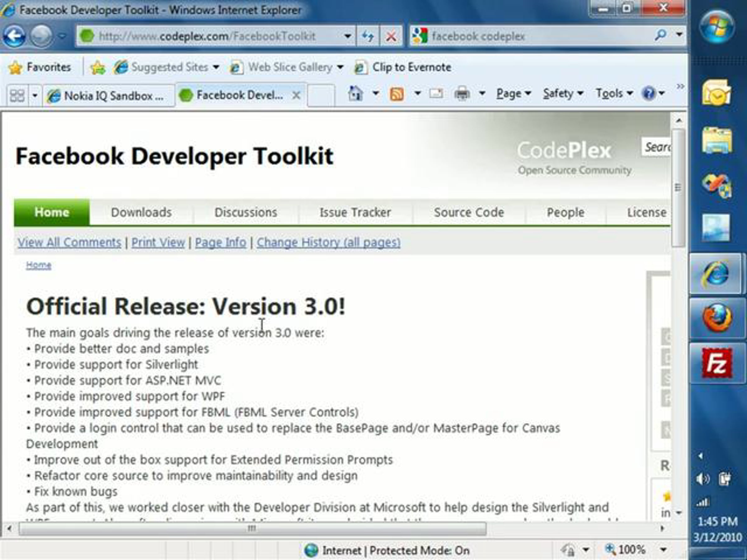Switch to the Nokia IQ Sandbox tab
Viewport: 747px width, 560px height.
click(108, 96)
